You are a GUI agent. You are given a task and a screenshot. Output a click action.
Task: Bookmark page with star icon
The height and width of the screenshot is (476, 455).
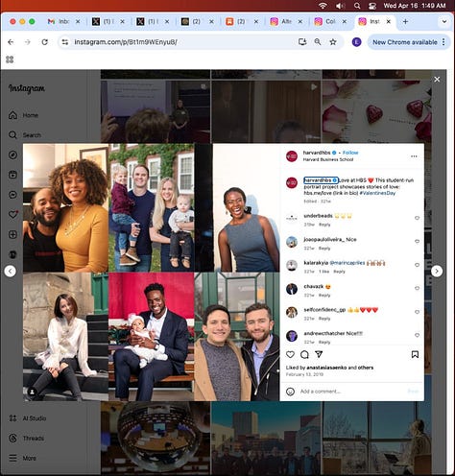(333, 42)
